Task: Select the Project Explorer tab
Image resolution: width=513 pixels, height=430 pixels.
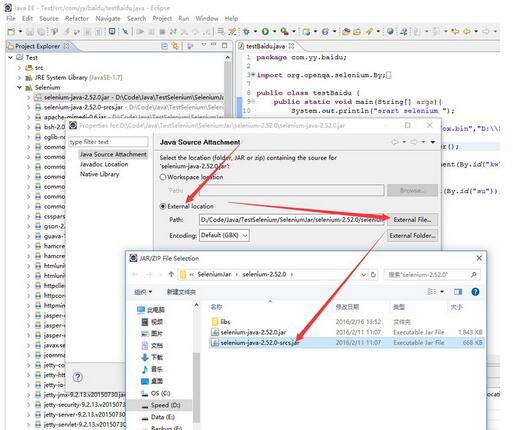Action: pyautogui.click(x=37, y=46)
